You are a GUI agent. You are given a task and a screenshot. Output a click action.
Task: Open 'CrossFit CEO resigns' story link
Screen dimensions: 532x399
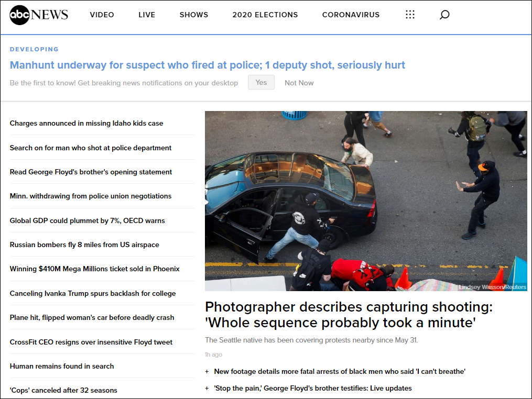click(91, 342)
